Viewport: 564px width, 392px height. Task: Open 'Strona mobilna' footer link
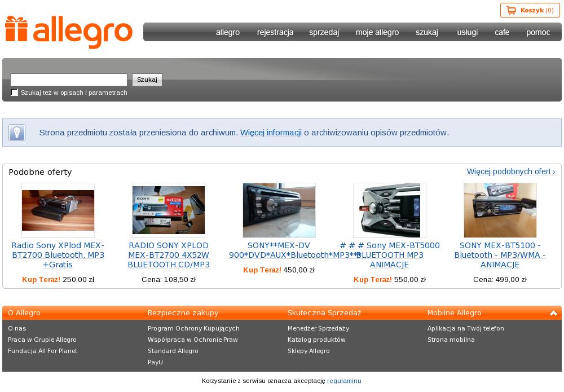451,340
